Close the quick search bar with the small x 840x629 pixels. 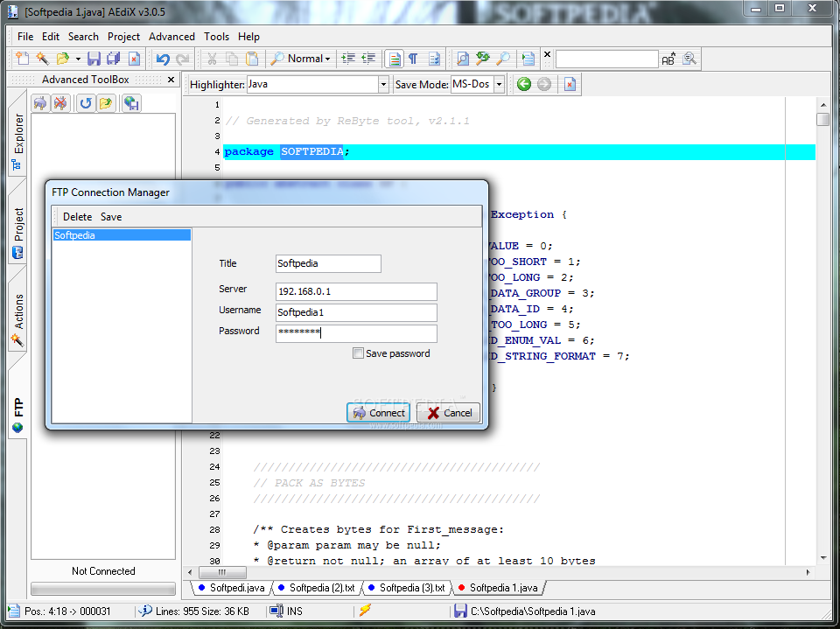click(547, 54)
